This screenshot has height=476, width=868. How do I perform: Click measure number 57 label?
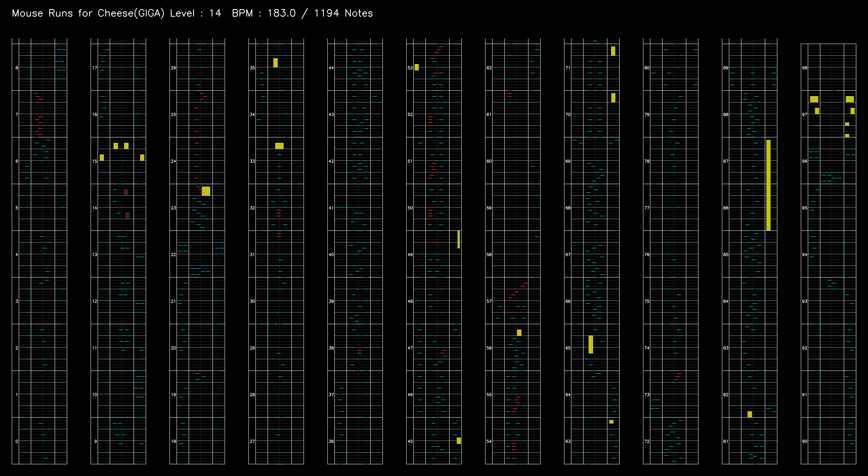(x=489, y=301)
